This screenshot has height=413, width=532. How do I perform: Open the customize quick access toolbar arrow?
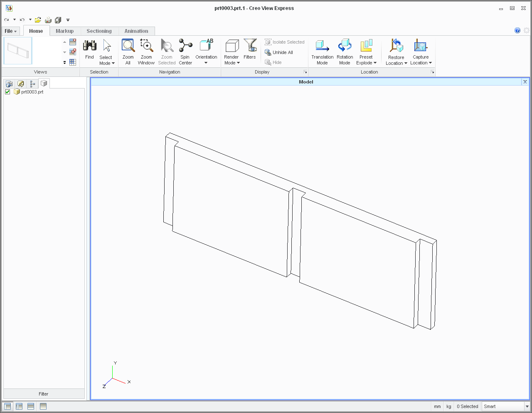68,20
